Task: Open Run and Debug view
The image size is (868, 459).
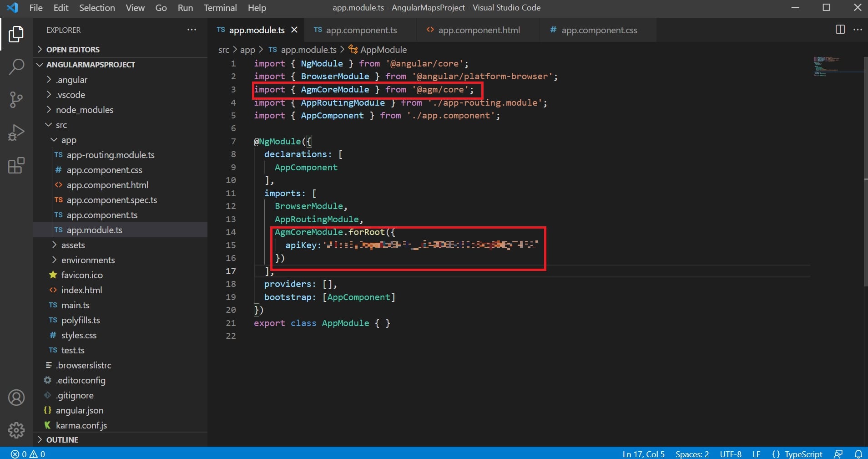Action: click(x=16, y=133)
